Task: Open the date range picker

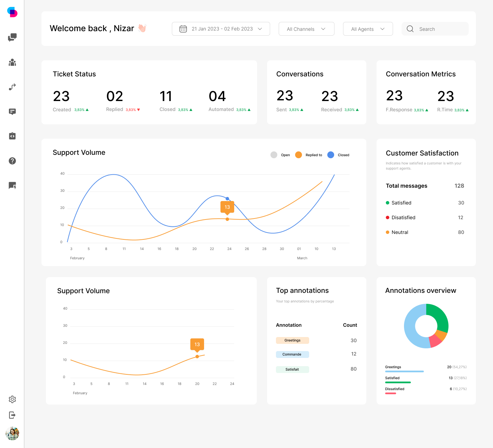Action: [221, 29]
